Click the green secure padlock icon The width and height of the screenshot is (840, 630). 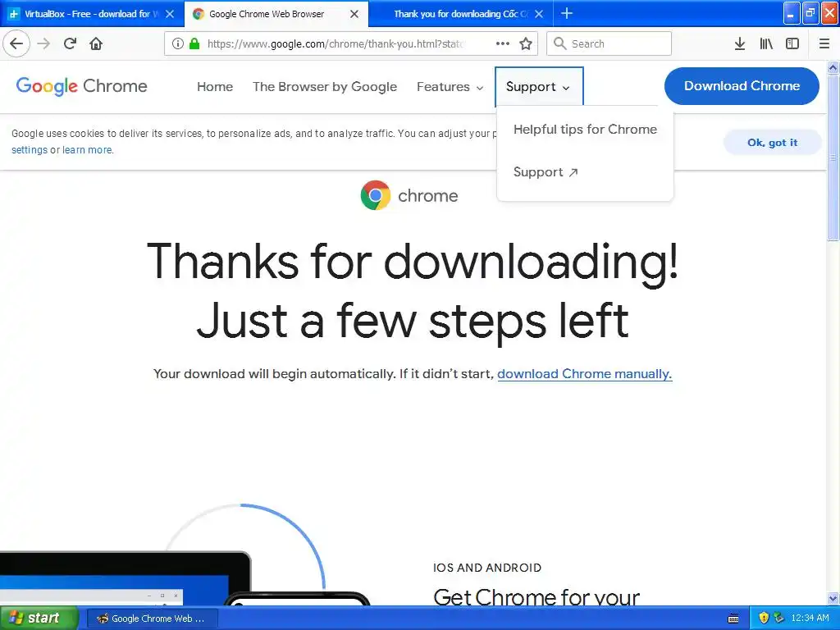tap(194, 43)
